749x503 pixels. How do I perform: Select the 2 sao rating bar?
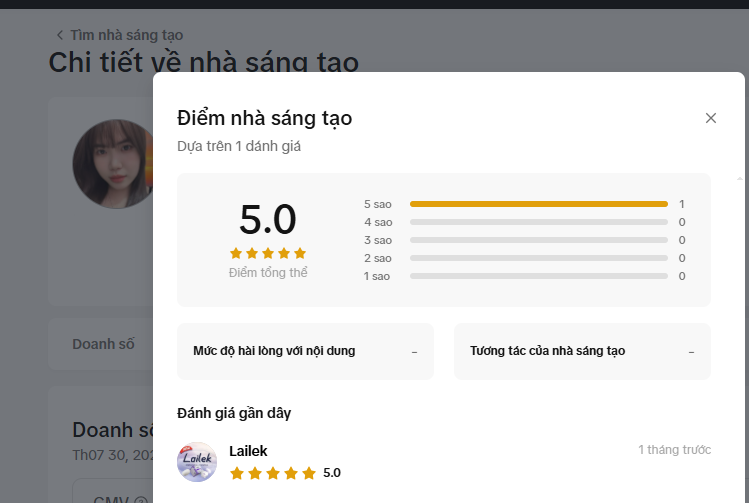(x=538, y=258)
